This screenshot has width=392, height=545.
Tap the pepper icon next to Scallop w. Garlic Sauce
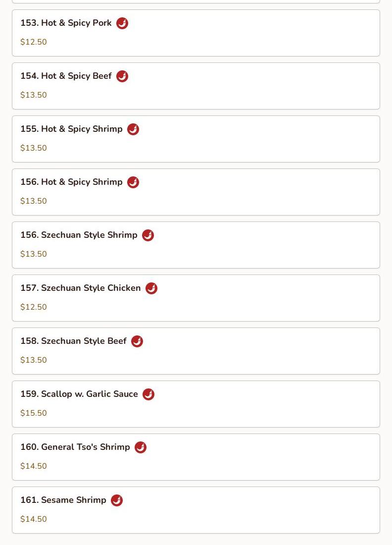(148, 394)
